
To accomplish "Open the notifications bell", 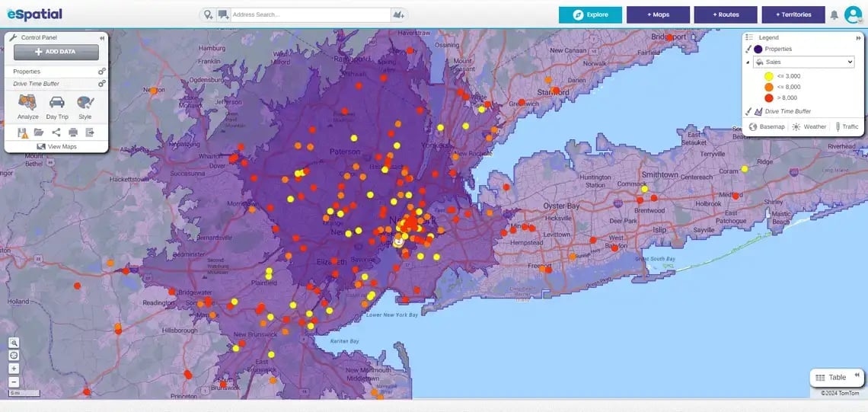I will (834, 15).
